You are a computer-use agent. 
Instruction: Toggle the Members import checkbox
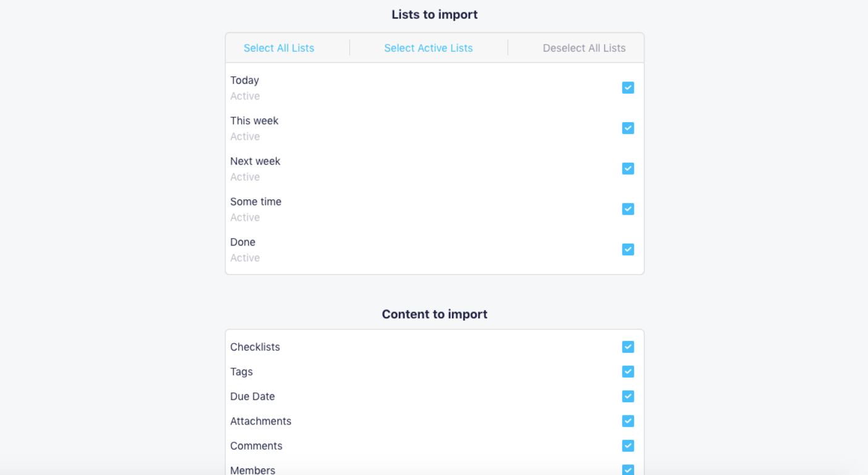(x=628, y=470)
